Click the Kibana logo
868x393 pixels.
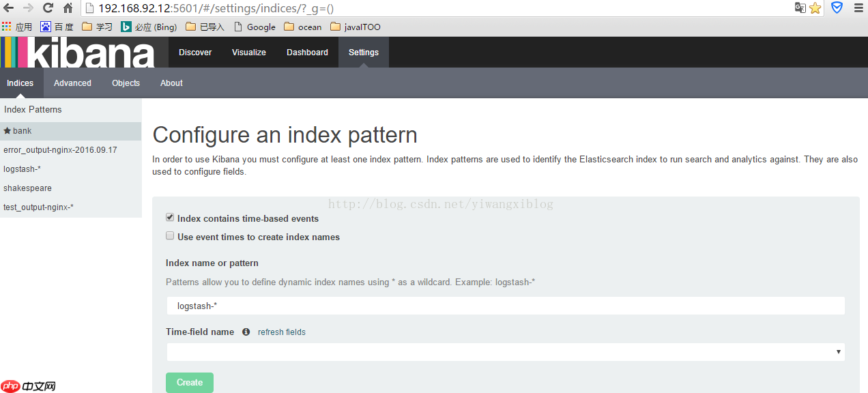tap(78, 53)
